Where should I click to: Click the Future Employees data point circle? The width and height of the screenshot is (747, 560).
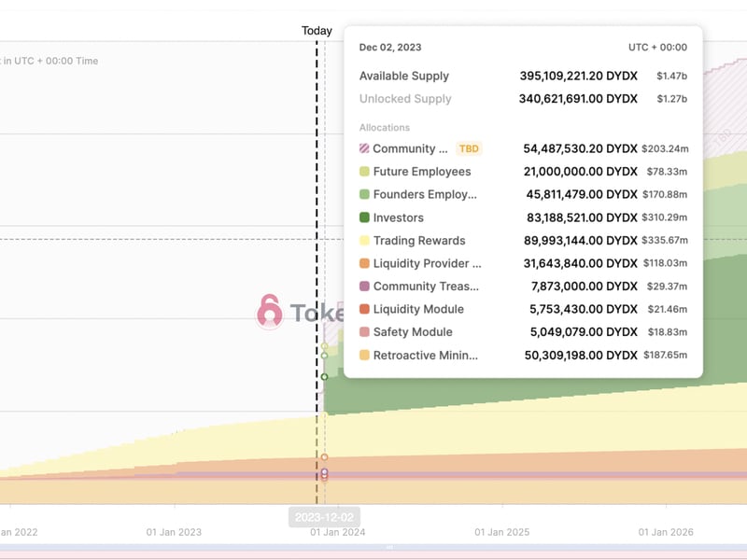[x=324, y=346]
